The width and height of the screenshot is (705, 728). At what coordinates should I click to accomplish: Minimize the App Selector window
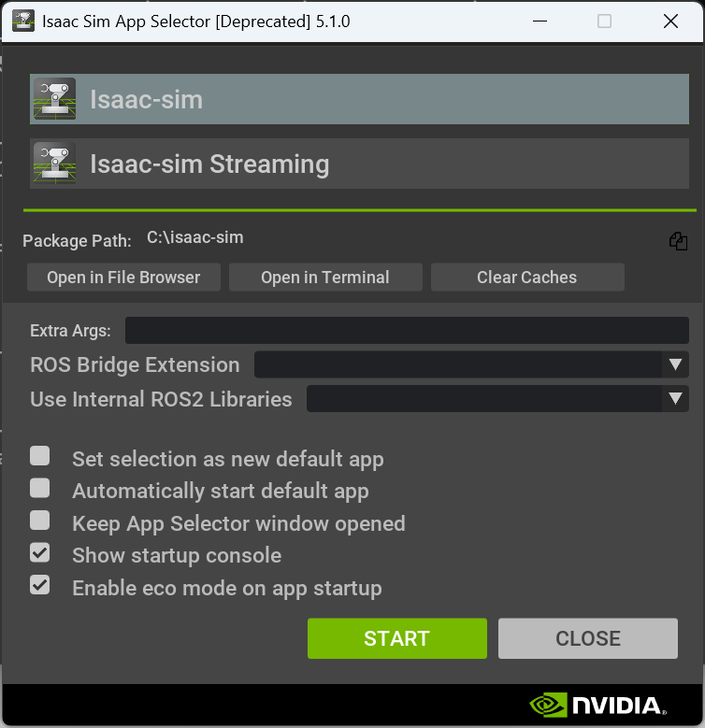tap(540, 21)
